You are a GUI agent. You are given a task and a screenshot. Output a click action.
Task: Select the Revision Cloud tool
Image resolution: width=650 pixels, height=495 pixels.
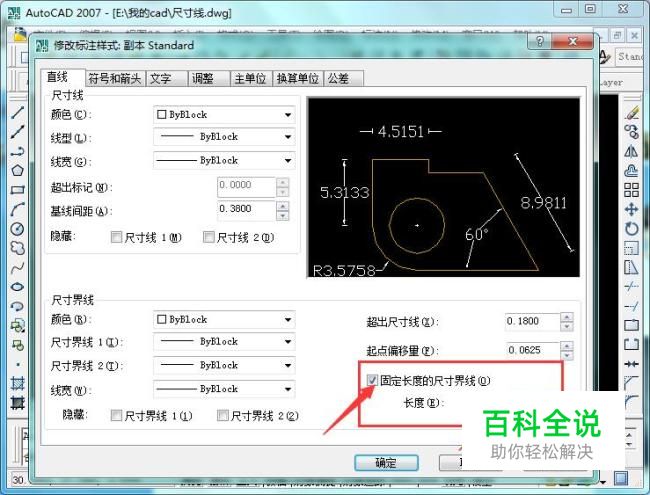(17, 248)
